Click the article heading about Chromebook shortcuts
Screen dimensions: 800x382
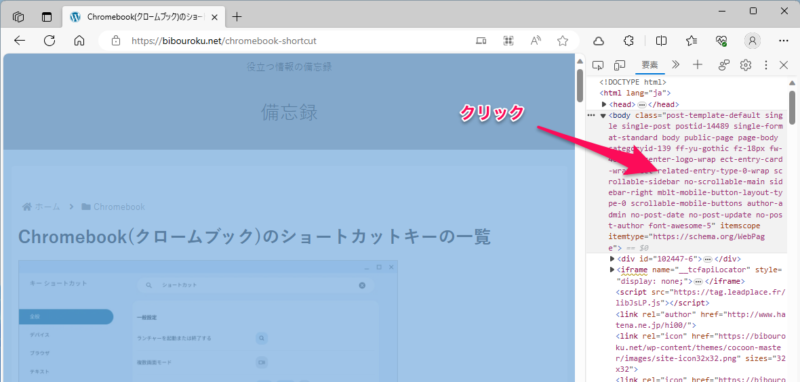(254, 237)
